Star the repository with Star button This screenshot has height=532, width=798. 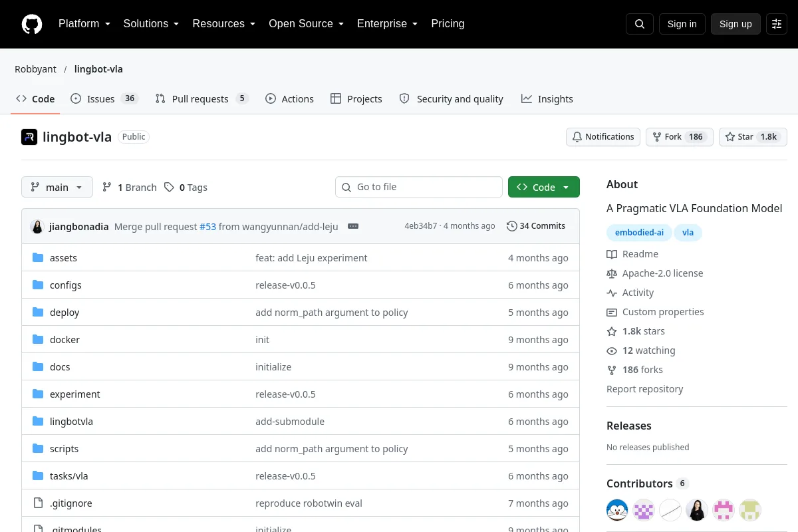click(753, 137)
